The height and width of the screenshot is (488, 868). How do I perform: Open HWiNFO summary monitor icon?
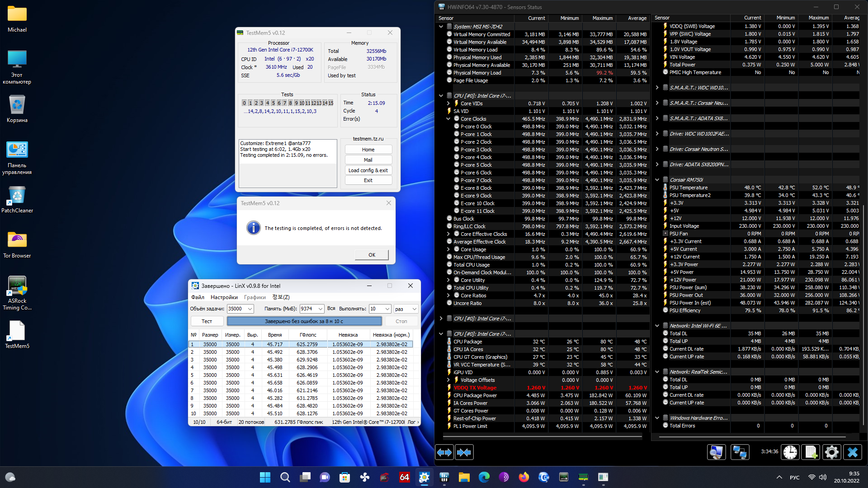point(717,452)
